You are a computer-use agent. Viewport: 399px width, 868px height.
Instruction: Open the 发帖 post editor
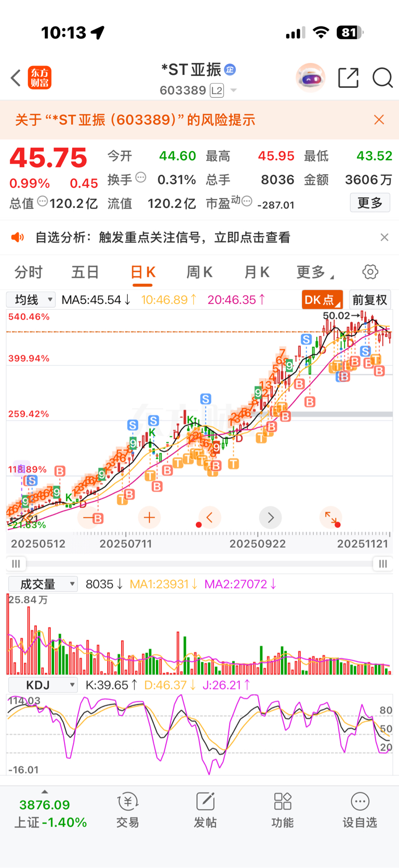point(205,811)
